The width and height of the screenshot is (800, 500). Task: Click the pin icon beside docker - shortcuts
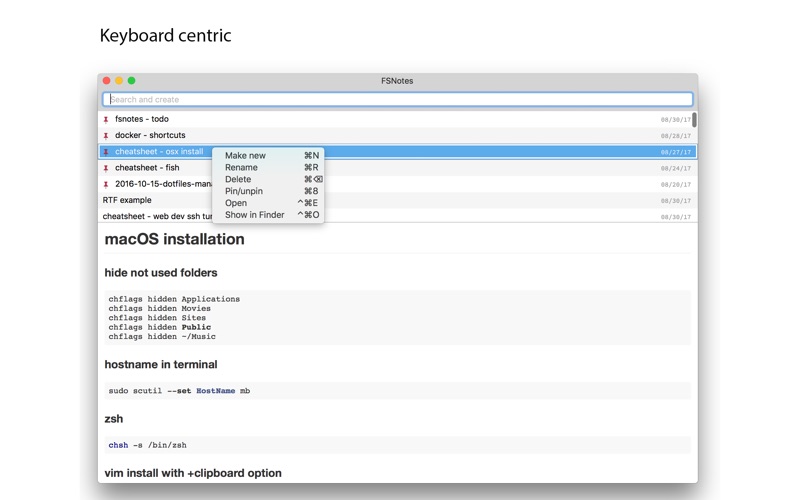(x=106, y=136)
